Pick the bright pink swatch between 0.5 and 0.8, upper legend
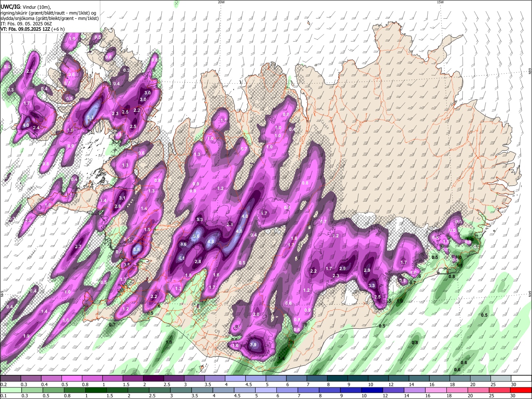Viewport: 532px width, 399px height. pyautogui.click(x=72, y=379)
